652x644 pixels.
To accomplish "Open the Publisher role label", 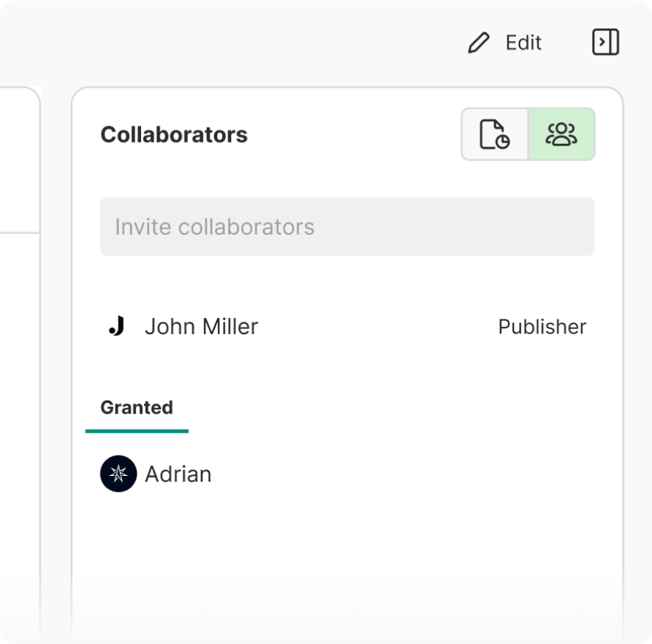I will [542, 327].
